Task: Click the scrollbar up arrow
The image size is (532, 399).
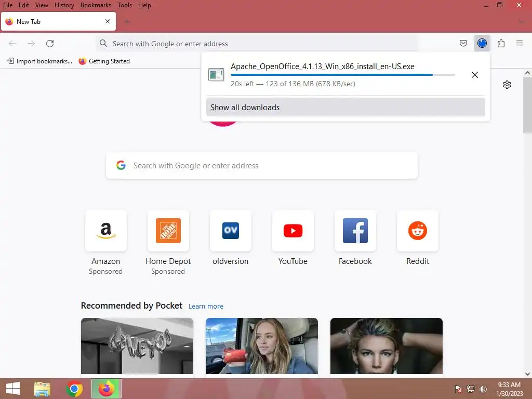Action: (527, 73)
